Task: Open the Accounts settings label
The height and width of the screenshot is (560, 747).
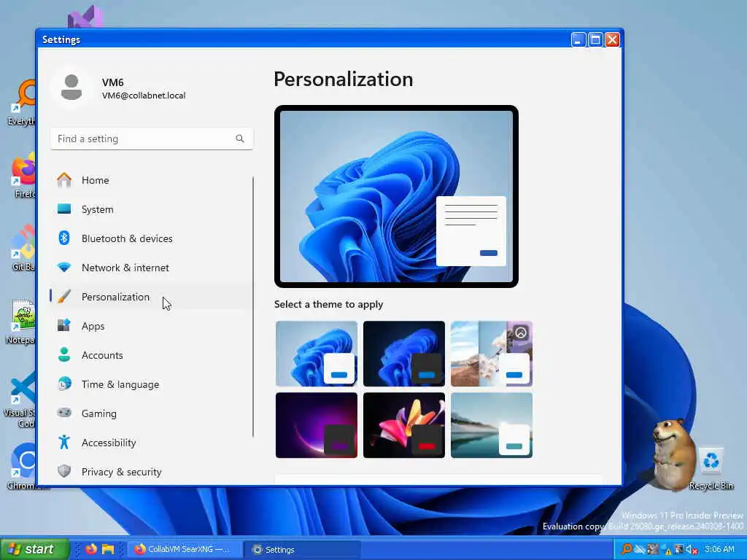Action: [102, 355]
